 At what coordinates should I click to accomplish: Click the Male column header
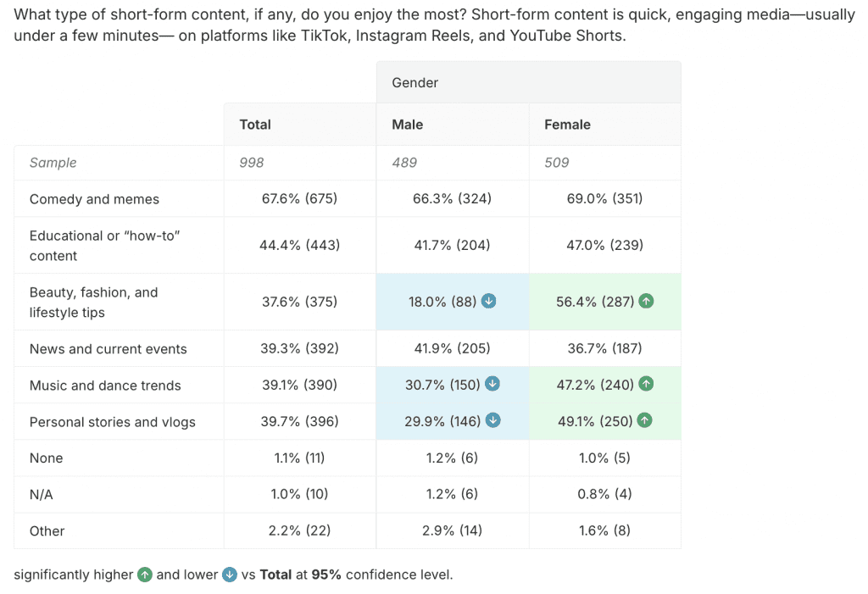click(408, 125)
